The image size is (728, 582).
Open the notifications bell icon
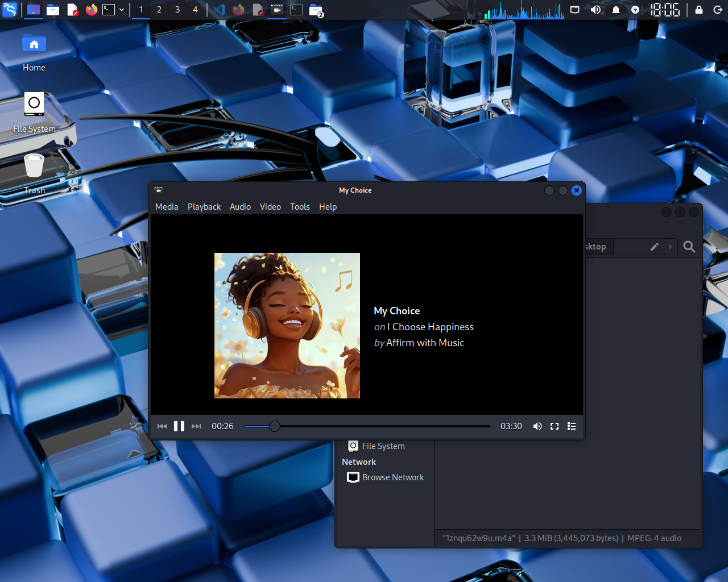(x=616, y=10)
